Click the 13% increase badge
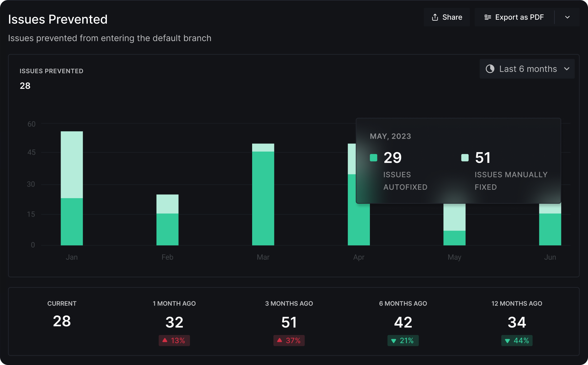This screenshot has height=365, width=588. (174, 340)
